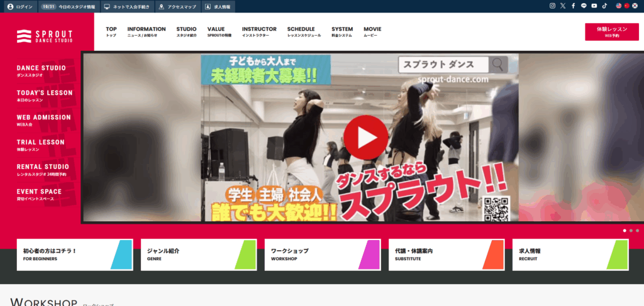Screen dimensions: 644x306
Task: Play the promo video
Action: pos(365,136)
